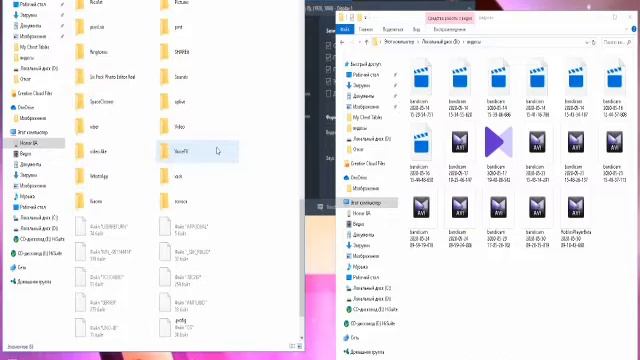Open the Файл tab in видосы window

(x=345, y=29)
